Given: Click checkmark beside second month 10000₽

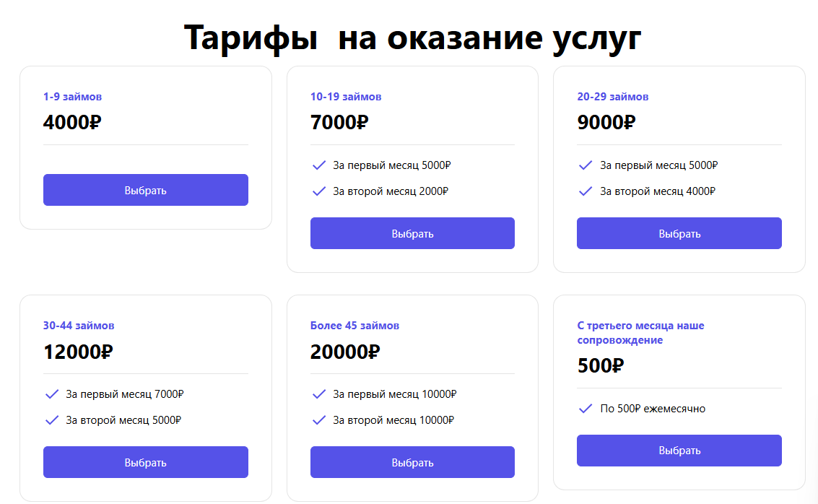Looking at the screenshot, I should coord(319,420).
